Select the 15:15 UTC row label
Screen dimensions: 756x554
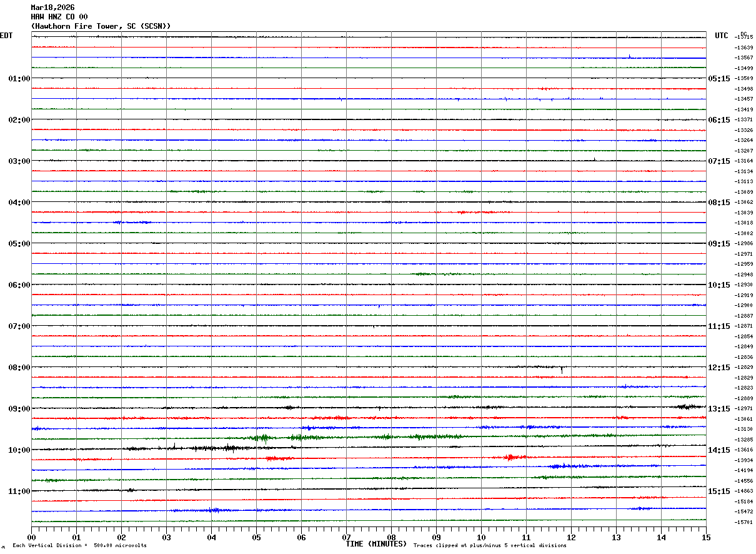[719, 491]
